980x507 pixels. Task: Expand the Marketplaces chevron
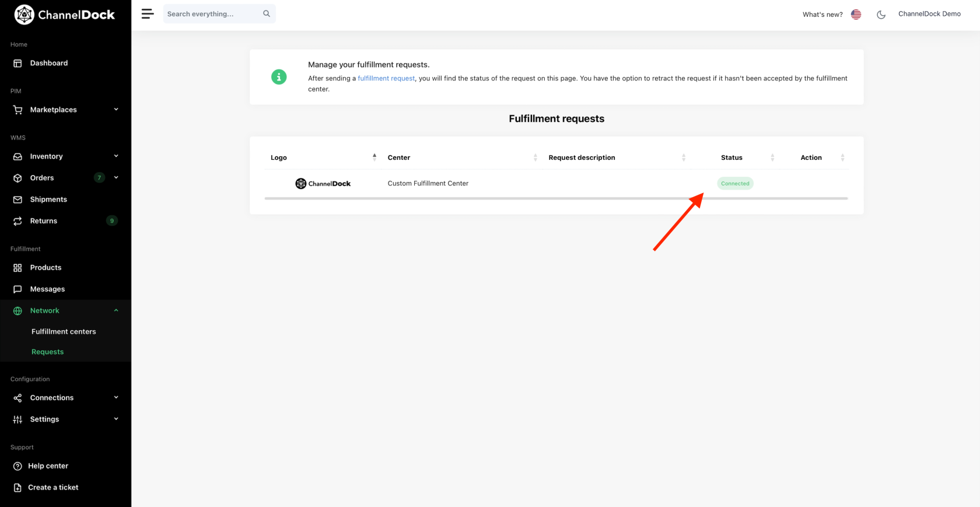click(116, 109)
